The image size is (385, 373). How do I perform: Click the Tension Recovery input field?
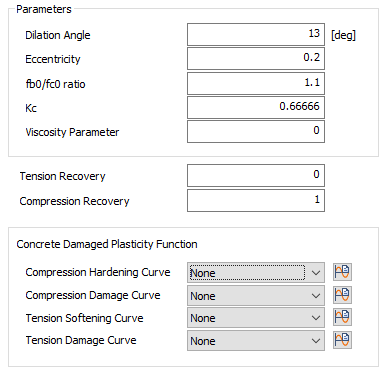point(256,175)
